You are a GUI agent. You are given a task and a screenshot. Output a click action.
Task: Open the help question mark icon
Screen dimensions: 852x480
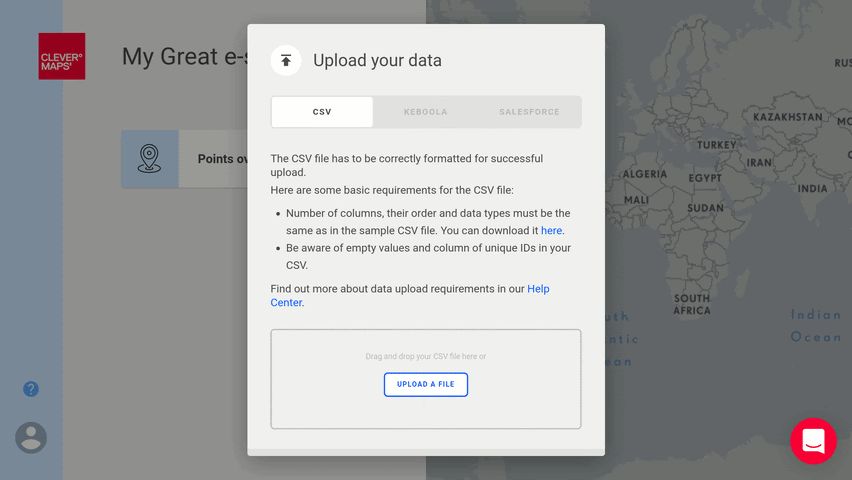(31, 389)
